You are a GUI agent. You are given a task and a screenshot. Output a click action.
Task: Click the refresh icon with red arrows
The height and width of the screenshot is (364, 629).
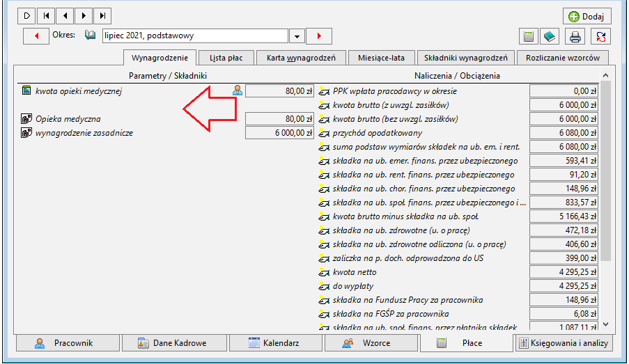click(x=601, y=36)
